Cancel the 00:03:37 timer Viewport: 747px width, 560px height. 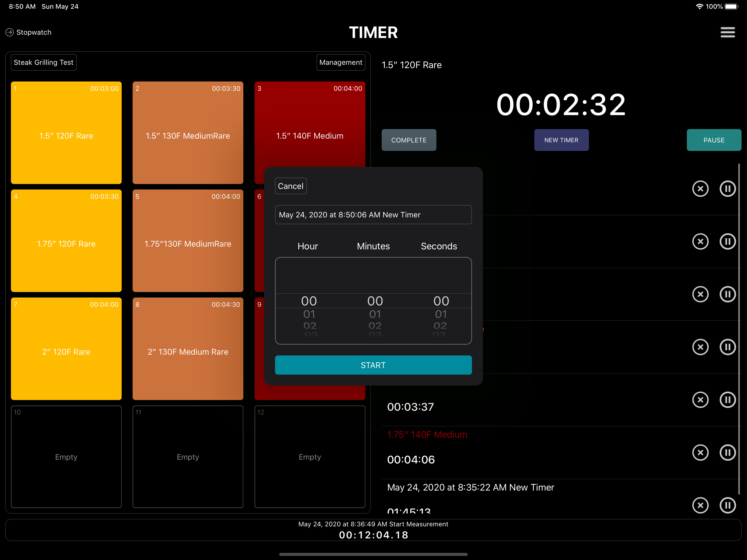point(700,399)
